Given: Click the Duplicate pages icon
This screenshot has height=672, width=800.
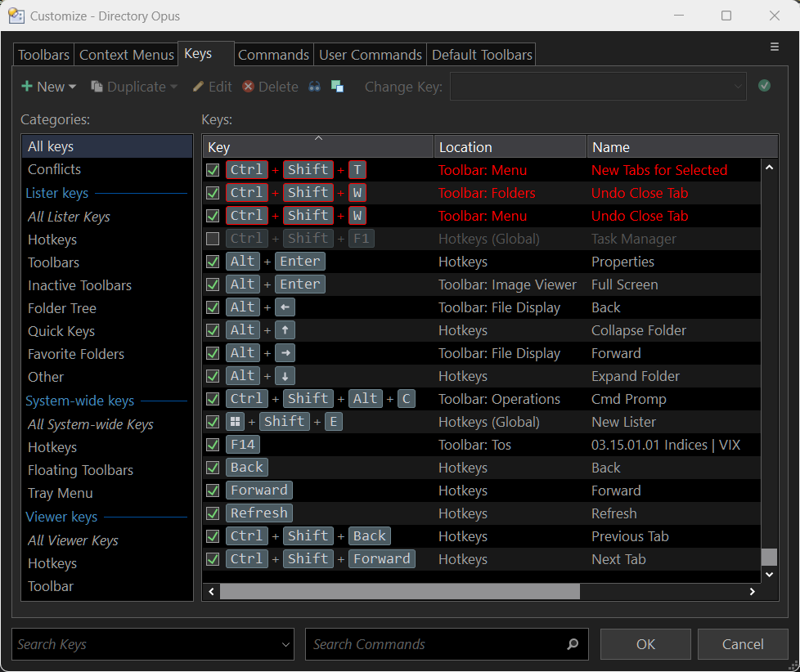Looking at the screenshot, I should [x=97, y=87].
